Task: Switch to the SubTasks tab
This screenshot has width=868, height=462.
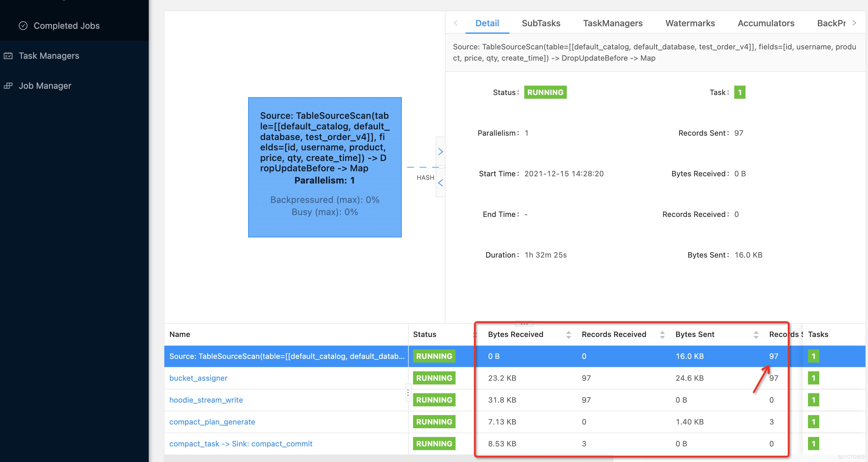Action: [x=541, y=23]
